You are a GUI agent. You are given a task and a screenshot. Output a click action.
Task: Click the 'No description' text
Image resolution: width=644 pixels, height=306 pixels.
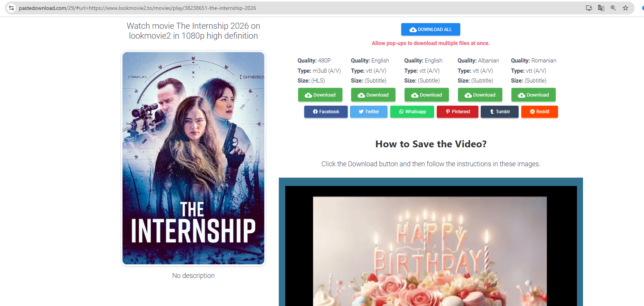[x=193, y=276]
